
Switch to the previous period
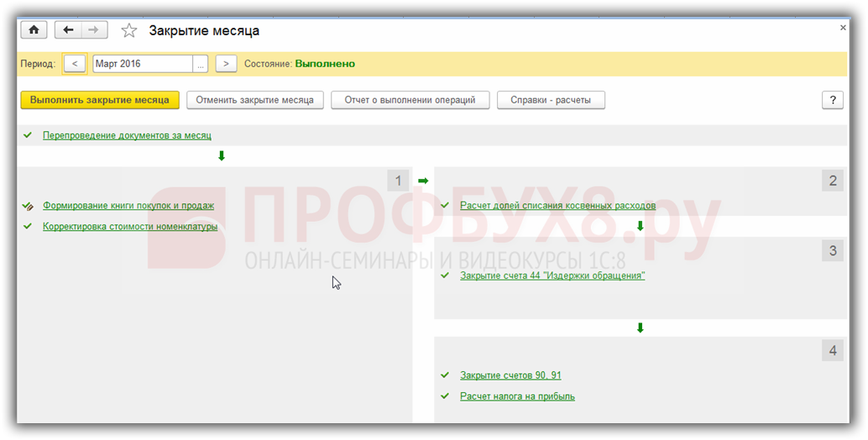(75, 64)
